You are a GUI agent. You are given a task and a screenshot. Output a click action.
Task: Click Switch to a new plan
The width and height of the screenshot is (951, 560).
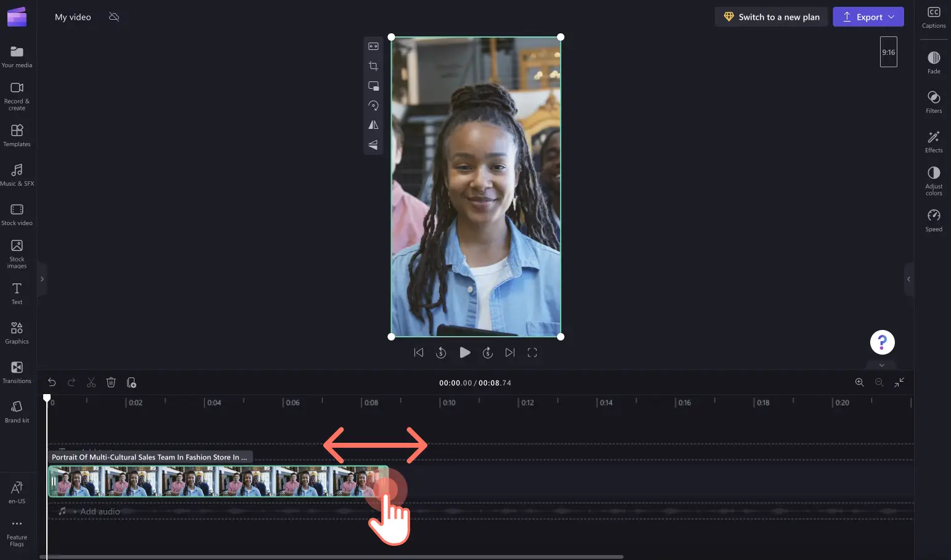click(771, 17)
